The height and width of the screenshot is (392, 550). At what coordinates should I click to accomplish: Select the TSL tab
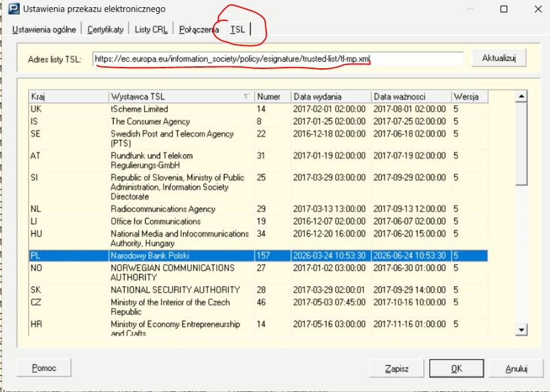(238, 30)
